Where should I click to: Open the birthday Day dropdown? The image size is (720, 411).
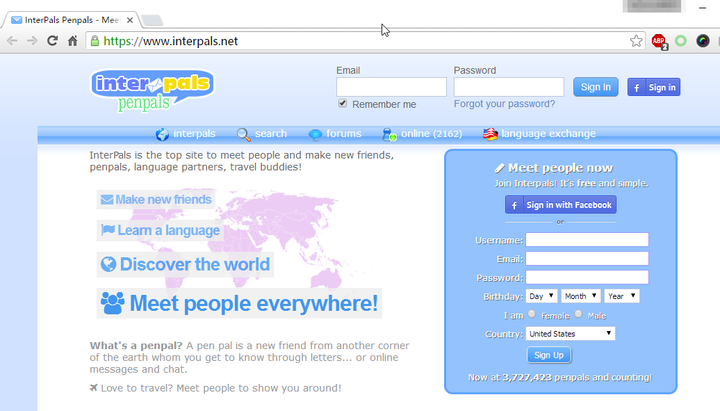click(542, 296)
